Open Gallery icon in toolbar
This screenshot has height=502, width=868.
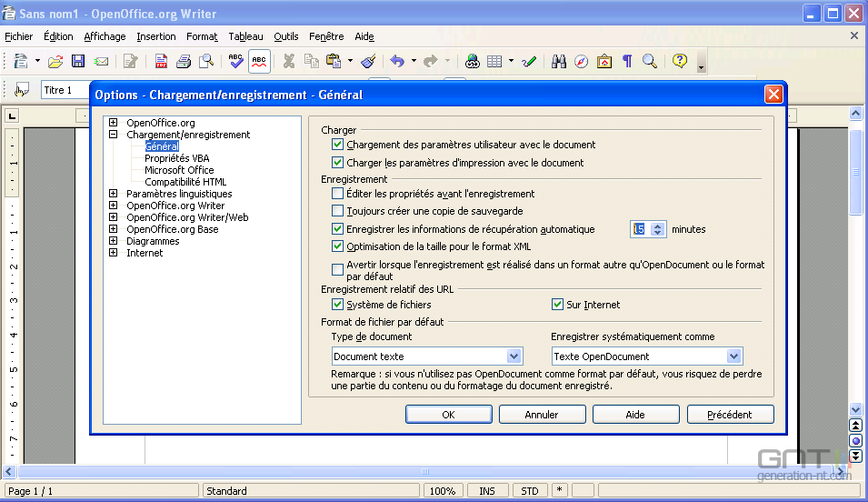pyautogui.click(x=604, y=61)
